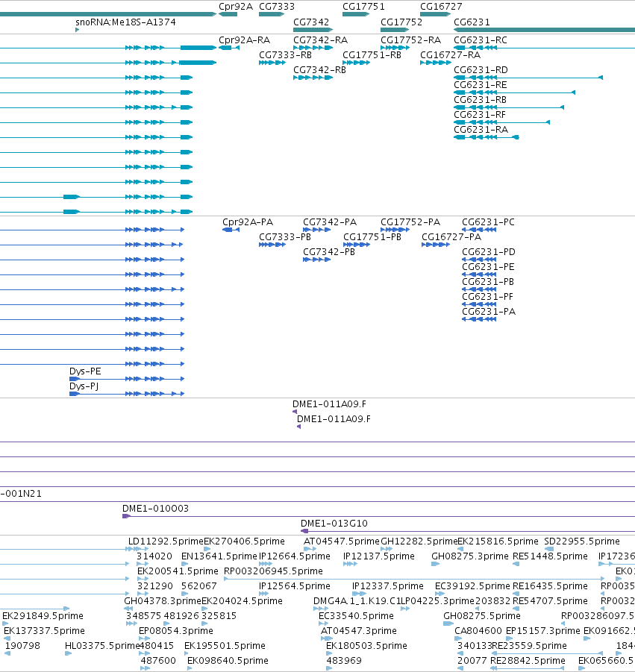This screenshot has width=635, height=672.
Task: Select transcript label CG17752-RA
Action: click(410, 40)
